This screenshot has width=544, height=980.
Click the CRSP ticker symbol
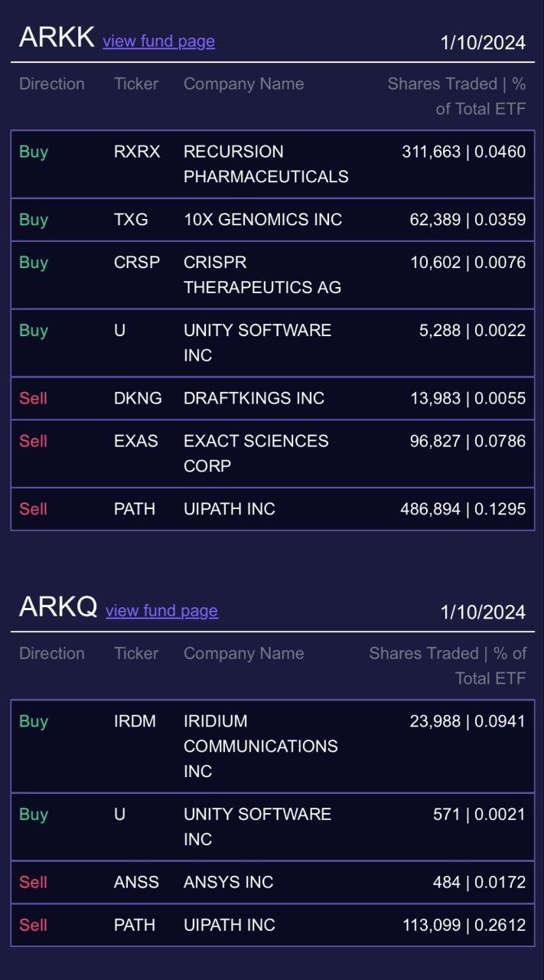[x=137, y=263]
